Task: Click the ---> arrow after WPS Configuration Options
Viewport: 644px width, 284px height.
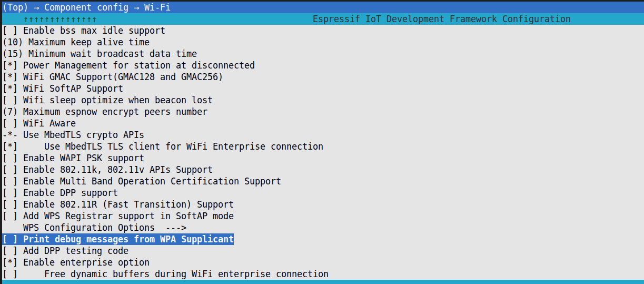Action: point(176,228)
